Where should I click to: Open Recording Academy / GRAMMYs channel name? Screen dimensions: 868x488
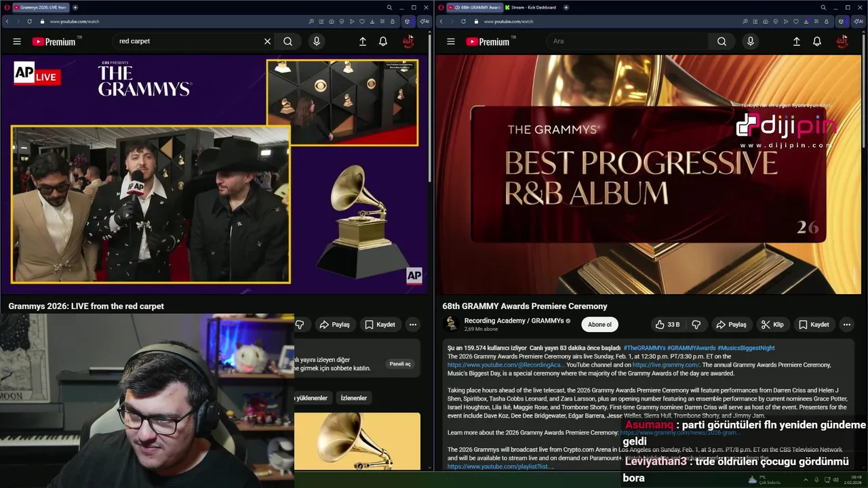coord(513,321)
